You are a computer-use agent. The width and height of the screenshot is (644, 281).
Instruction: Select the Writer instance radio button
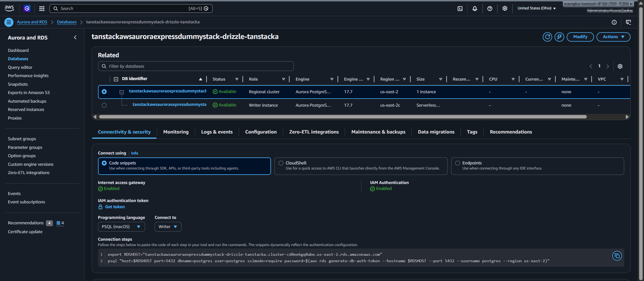point(104,105)
